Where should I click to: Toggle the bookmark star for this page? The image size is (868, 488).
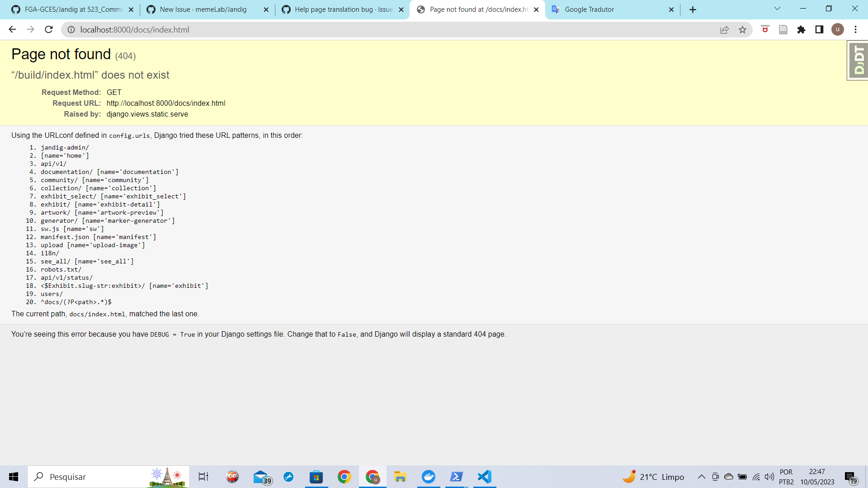(x=742, y=29)
